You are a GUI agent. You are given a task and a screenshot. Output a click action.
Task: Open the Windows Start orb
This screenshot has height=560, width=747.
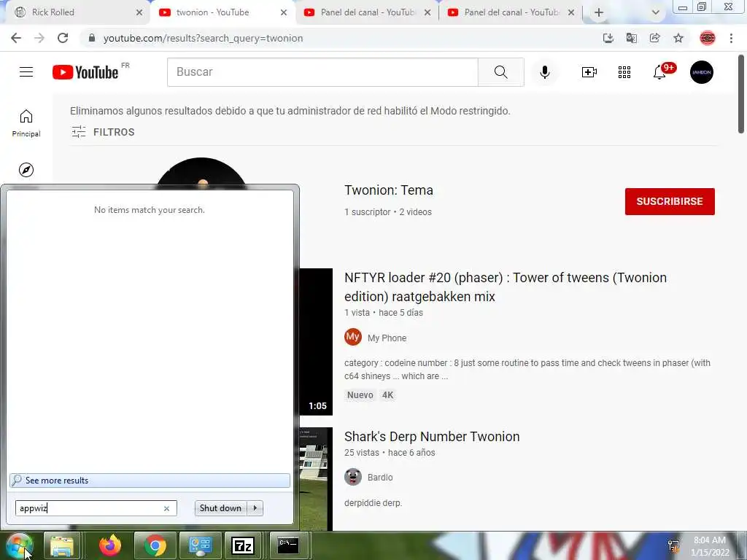pyautogui.click(x=19, y=546)
